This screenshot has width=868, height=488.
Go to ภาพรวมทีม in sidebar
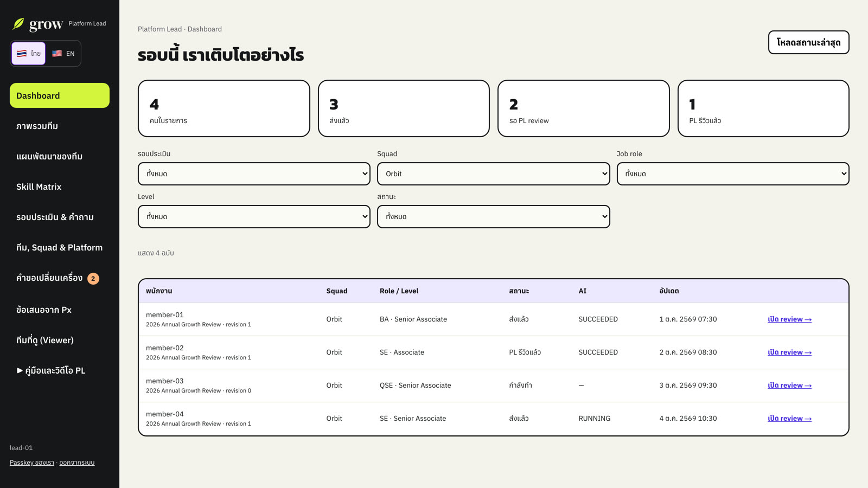click(x=60, y=126)
